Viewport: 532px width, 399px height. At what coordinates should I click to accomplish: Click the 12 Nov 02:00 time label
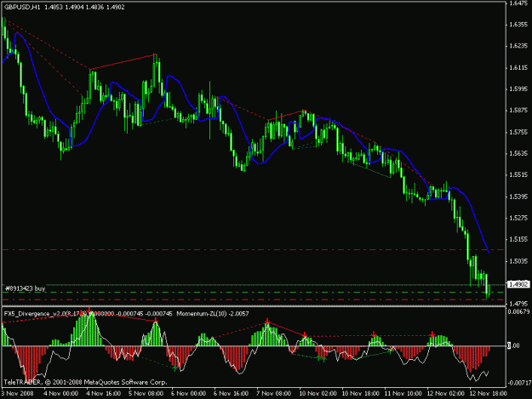click(x=445, y=393)
